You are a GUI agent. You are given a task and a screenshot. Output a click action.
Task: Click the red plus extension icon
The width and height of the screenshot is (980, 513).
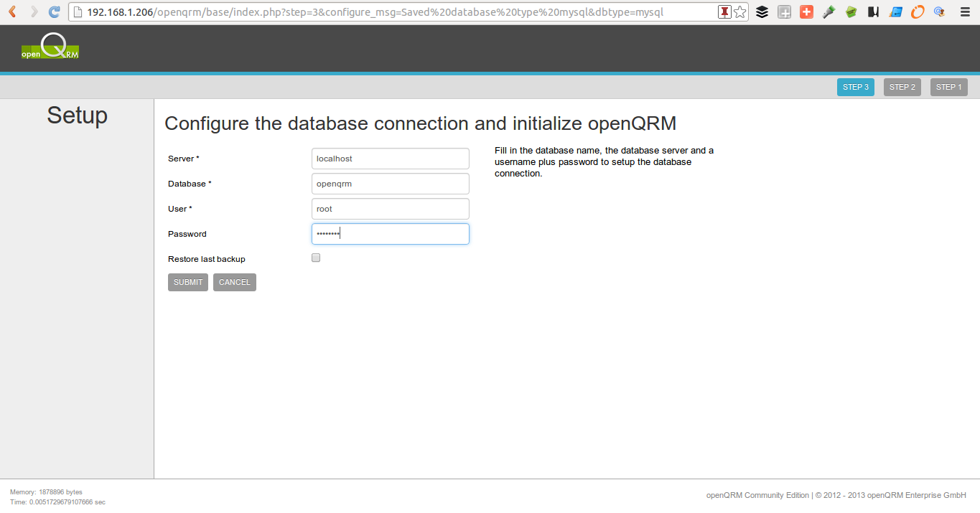point(806,11)
